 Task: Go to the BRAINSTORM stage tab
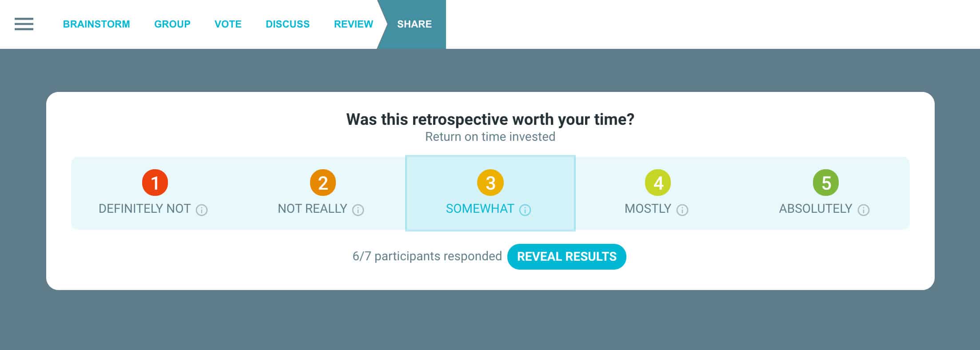pyautogui.click(x=96, y=24)
